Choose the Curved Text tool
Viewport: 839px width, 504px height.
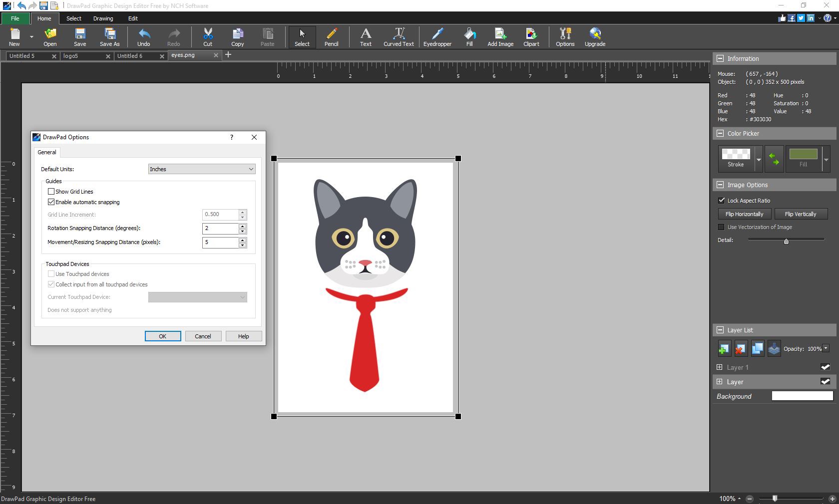click(398, 37)
